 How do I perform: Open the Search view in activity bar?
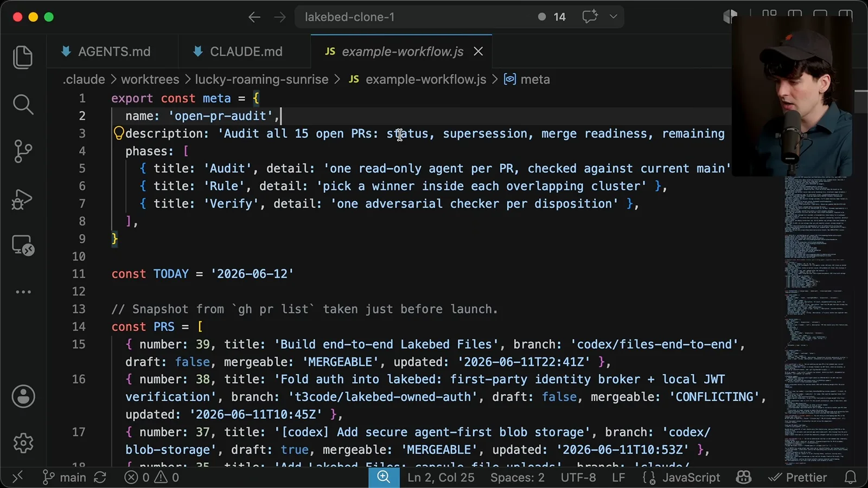[x=23, y=104]
